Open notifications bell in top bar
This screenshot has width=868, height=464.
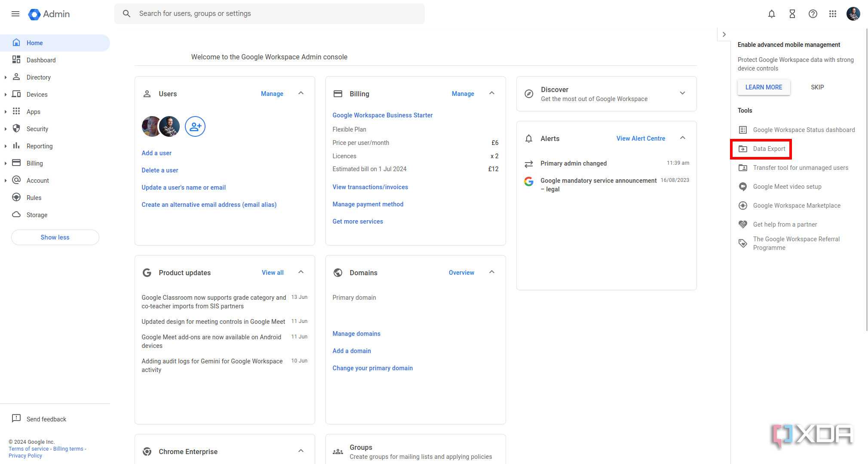pyautogui.click(x=772, y=14)
